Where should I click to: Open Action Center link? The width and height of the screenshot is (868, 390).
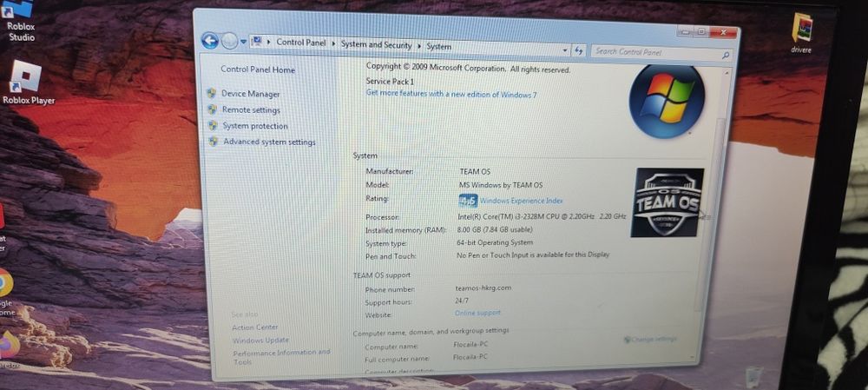pyautogui.click(x=255, y=327)
